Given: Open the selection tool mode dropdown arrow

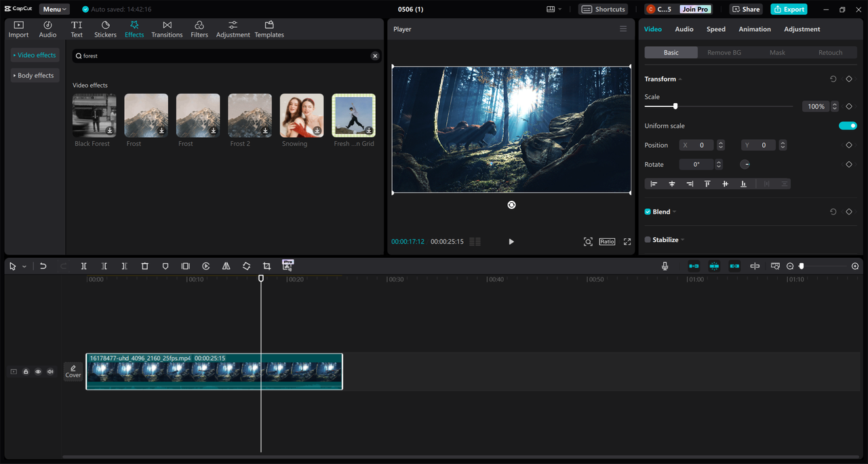Looking at the screenshot, I should 24,267.
